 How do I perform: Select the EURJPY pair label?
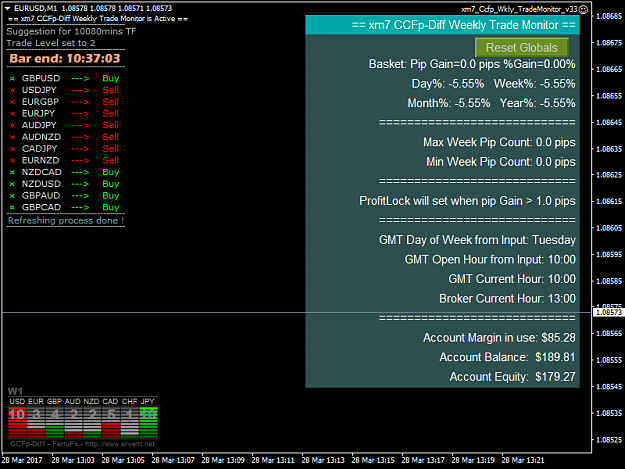click(38, 114)
